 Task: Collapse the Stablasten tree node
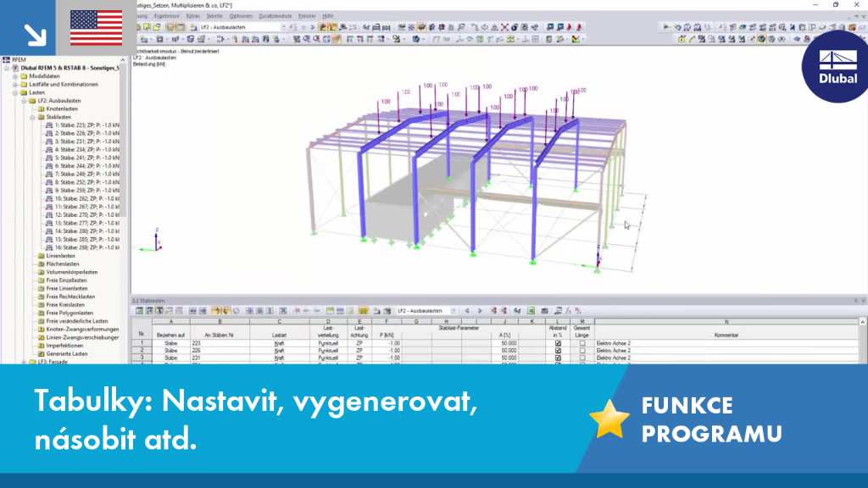33,117
